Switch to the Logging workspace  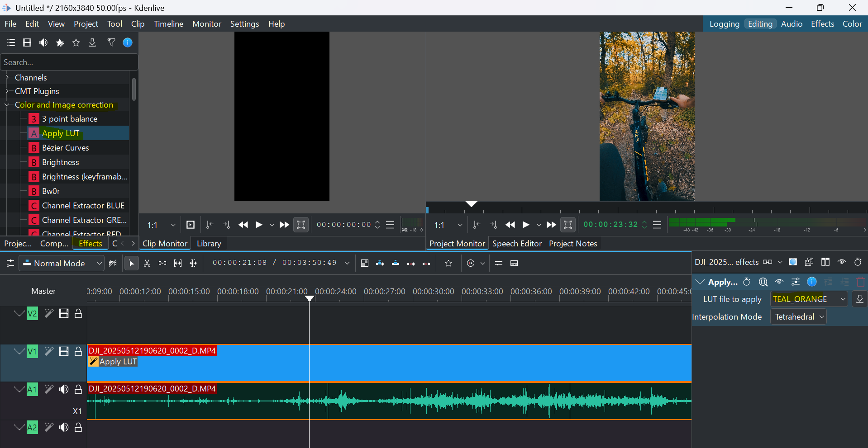(x=724, y=24)
